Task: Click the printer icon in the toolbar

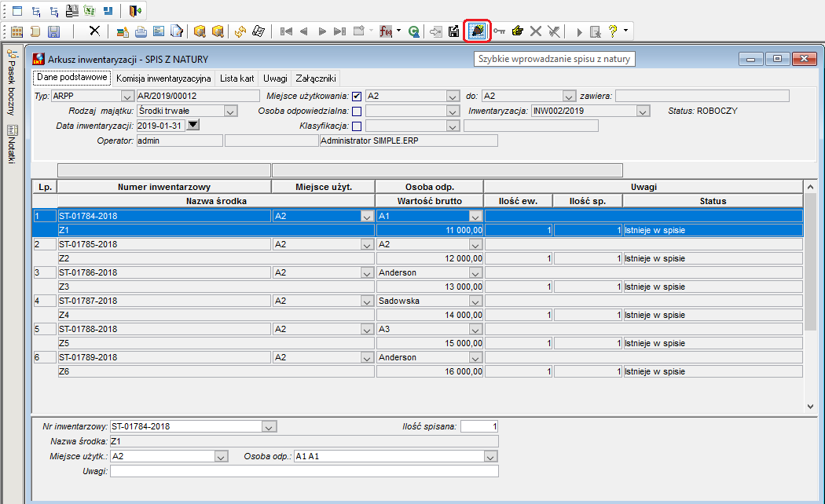Action: [x=141, y=31]
